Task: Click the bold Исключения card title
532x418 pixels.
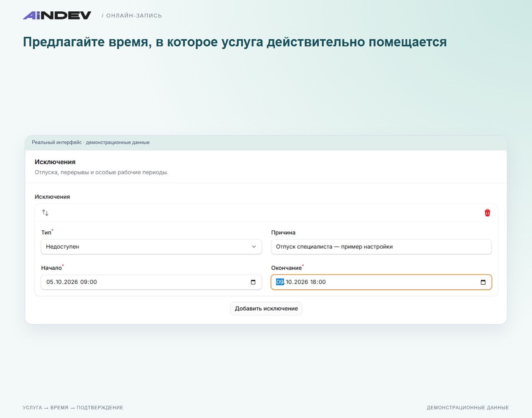Action: (x=55, y=162)
